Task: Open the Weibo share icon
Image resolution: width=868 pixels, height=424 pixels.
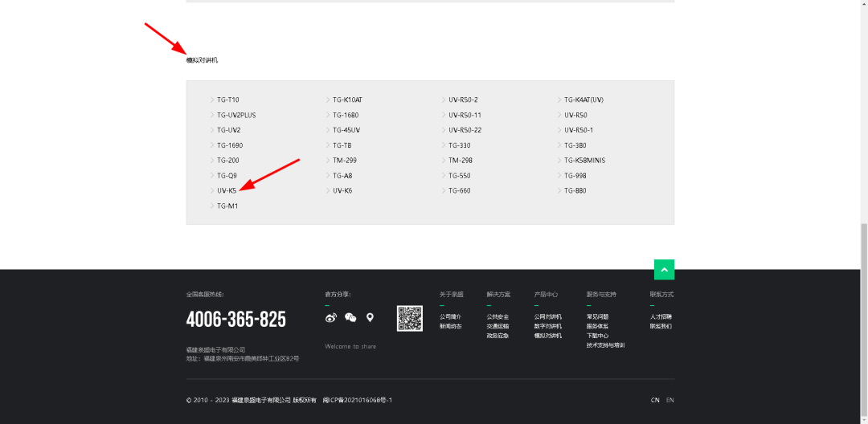Action: 331,318
